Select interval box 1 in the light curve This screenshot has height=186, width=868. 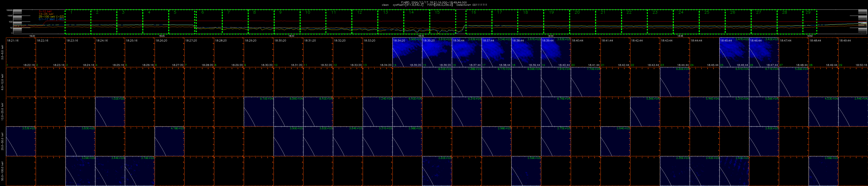coord(78,22)
